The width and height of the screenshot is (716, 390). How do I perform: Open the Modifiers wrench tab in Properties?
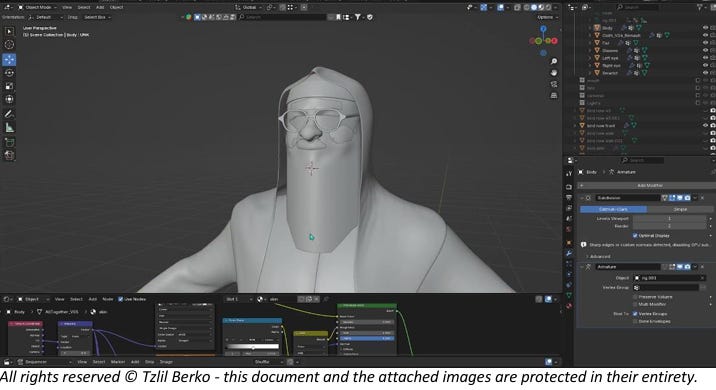(569, 253)
